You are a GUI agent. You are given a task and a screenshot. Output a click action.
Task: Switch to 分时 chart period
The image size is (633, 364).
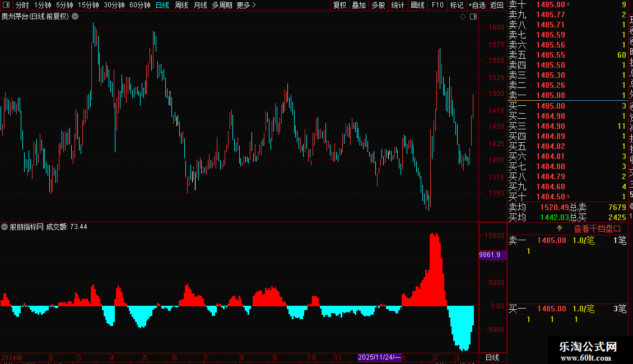click(x=22, y=5)
